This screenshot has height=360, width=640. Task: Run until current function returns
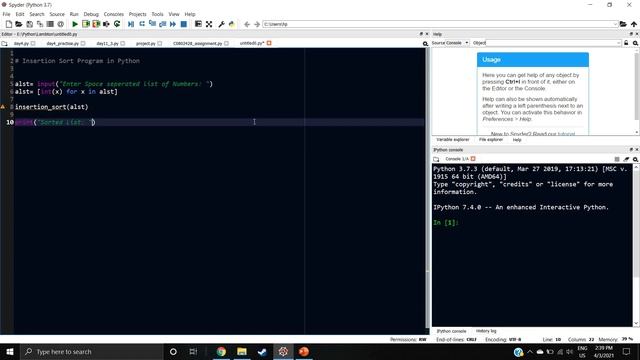[162, 24]
